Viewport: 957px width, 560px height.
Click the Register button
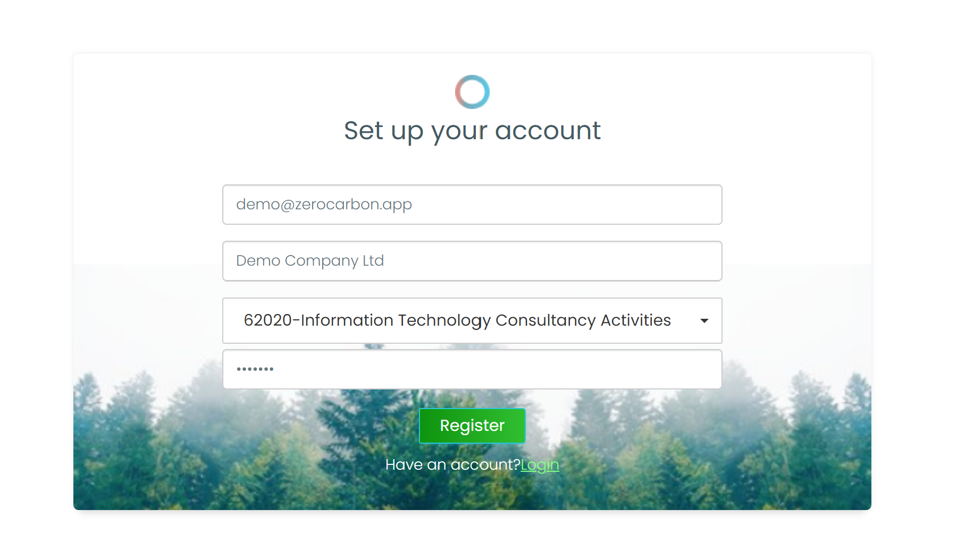pyautogui.click(x=472, y=426)
